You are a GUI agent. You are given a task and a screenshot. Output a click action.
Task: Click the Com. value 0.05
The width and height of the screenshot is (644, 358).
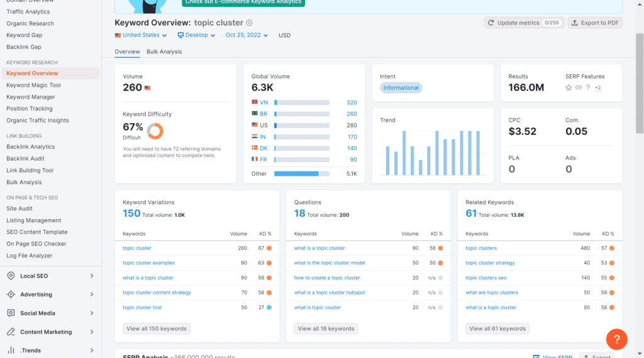(x=576, y=131)
